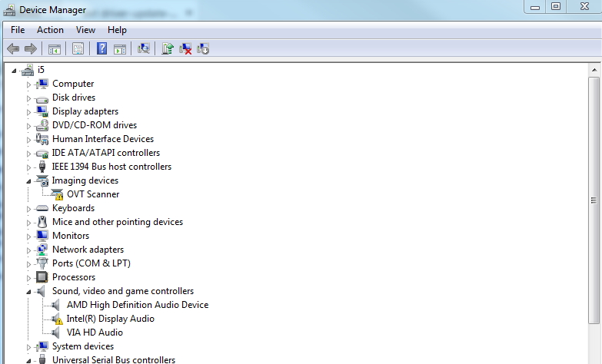This screenshot has height=364, width=602.
Task: Select the i5 computer root icon
Action: click(x=28, y=70)
